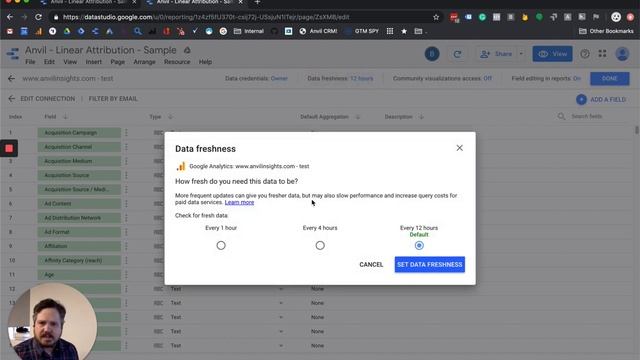Image resolution: width=640 pixels, height=360 pixels.
Task: Open the File menu
Action: [30, 62]
